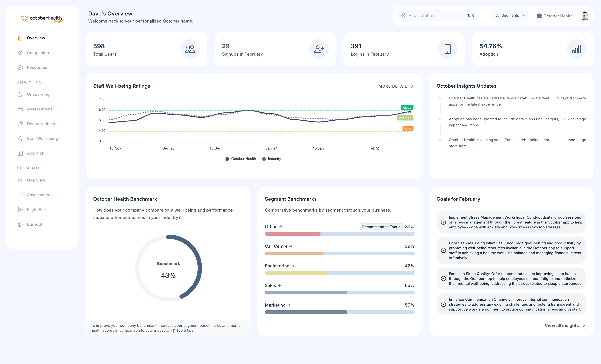Click the 43% Benchmark donut chart
Image resolution: width=601 pixels, height=364 pixels.
pyautogui.click(x=168, y=268)
